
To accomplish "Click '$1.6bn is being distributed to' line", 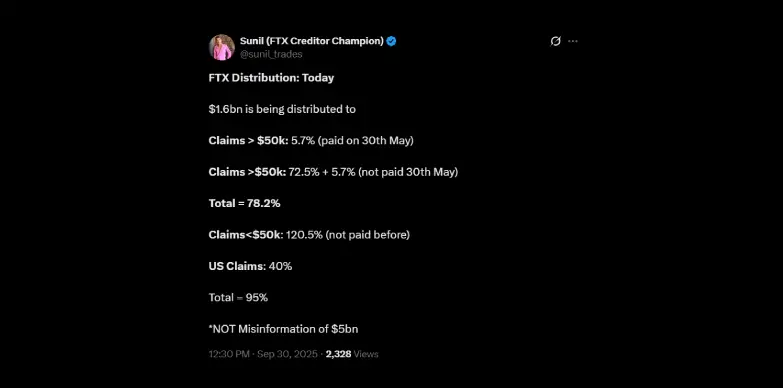I will (282, 109).
